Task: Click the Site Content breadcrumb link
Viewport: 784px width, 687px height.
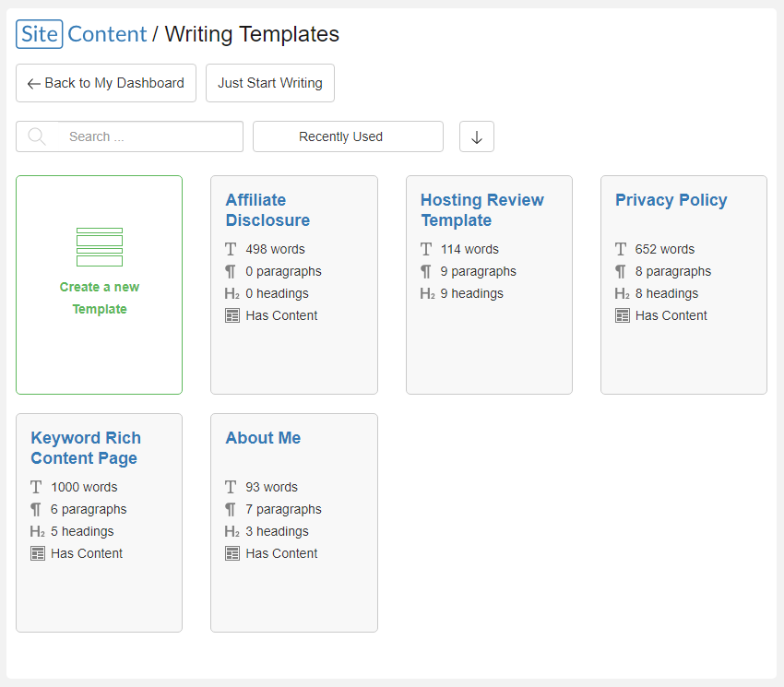Action: tap(82, 34)
